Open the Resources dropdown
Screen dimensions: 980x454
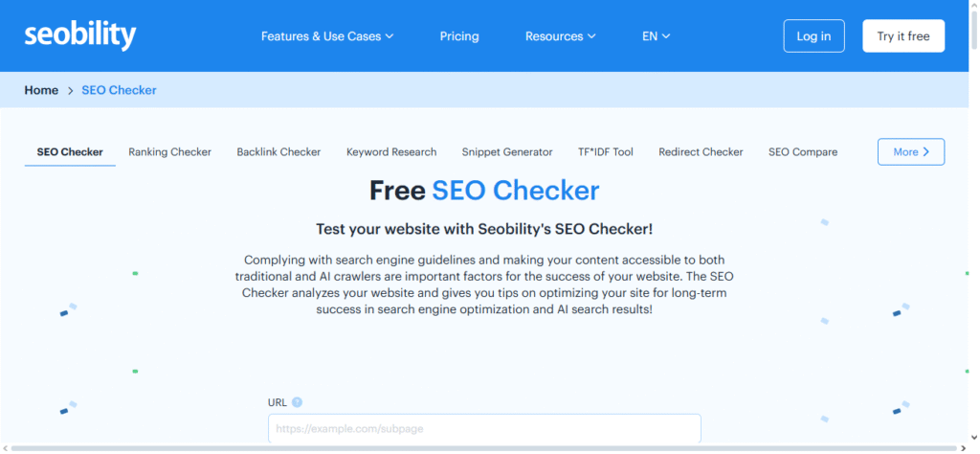560,36
